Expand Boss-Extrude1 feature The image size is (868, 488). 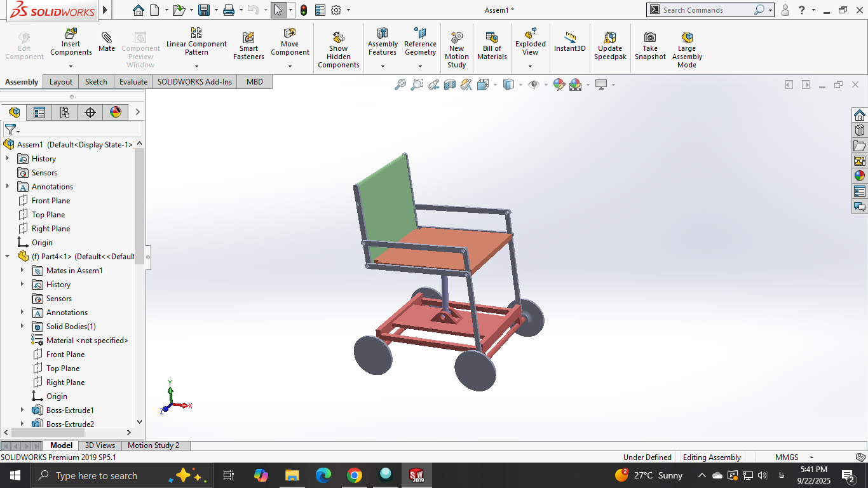click(22, 410)
